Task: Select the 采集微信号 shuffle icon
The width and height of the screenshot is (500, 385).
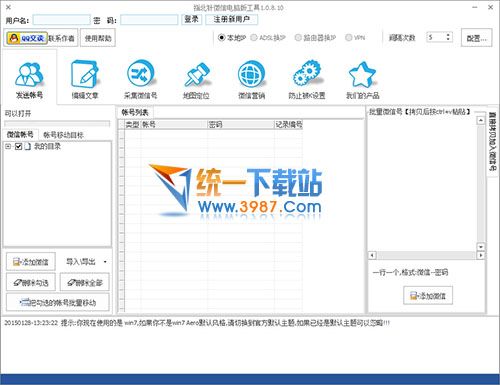Action: [x=140, y=73]
